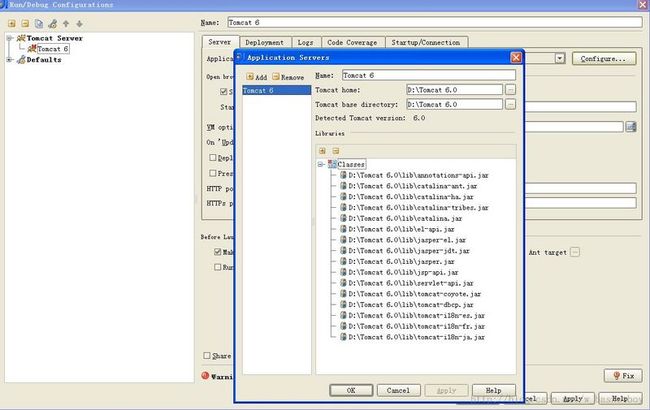Switch to the Deployment tab
The image size is (650, 410).
coord(264,42)
